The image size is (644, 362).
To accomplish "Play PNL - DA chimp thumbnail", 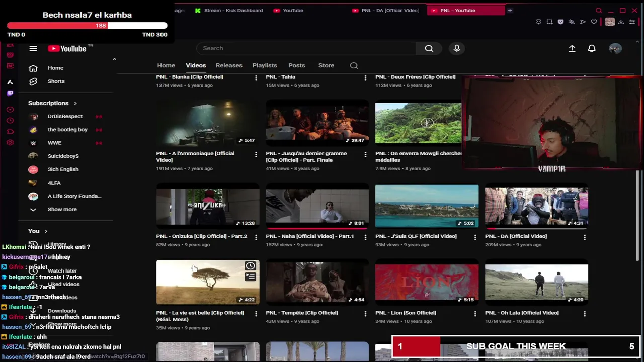I will click(x=536, y=207).
